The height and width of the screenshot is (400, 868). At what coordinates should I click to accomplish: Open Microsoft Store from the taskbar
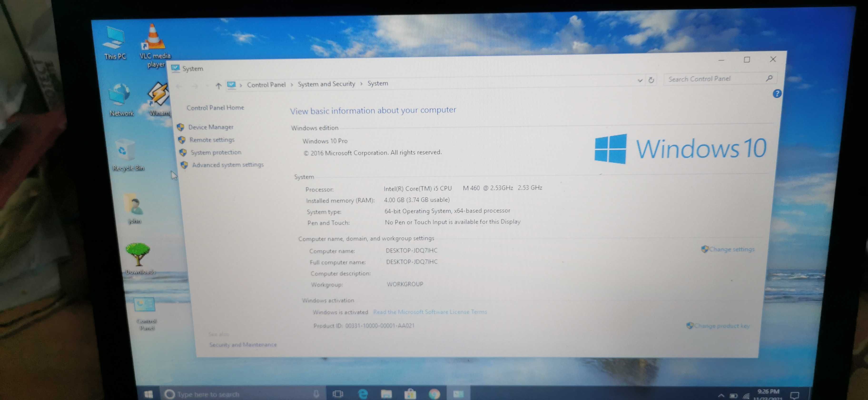click(410, 394)
